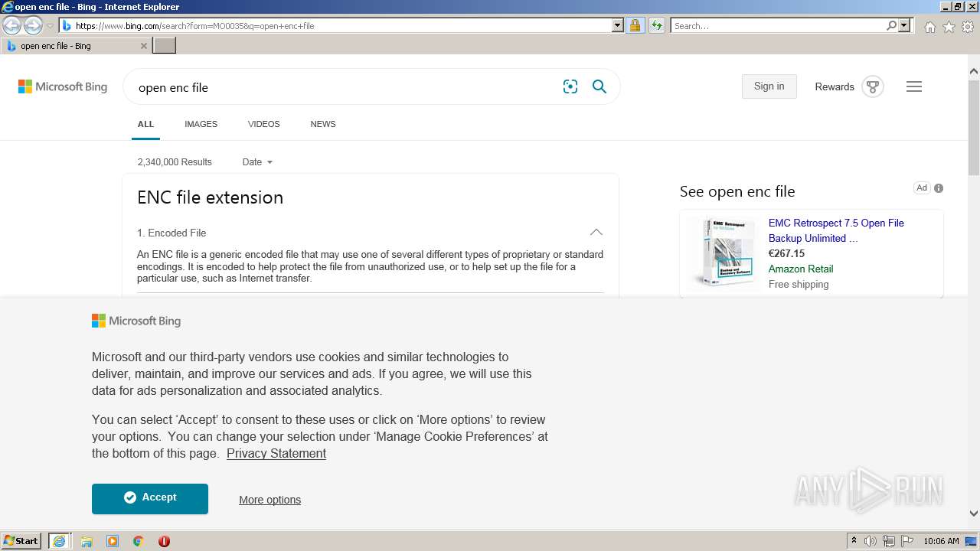Open the media player taskbar icon
Image resolution: width=980 pixels, height=551 pixels.
(x=113, y=541)
